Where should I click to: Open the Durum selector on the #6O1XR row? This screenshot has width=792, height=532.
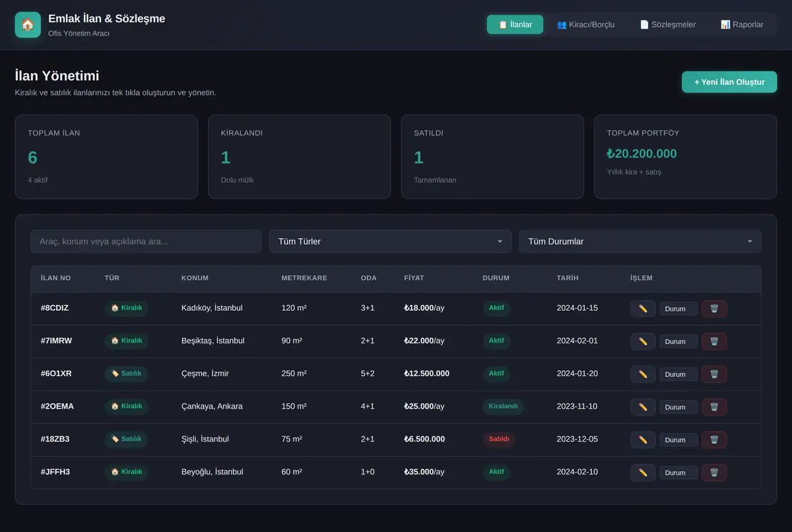coord(678,374)
